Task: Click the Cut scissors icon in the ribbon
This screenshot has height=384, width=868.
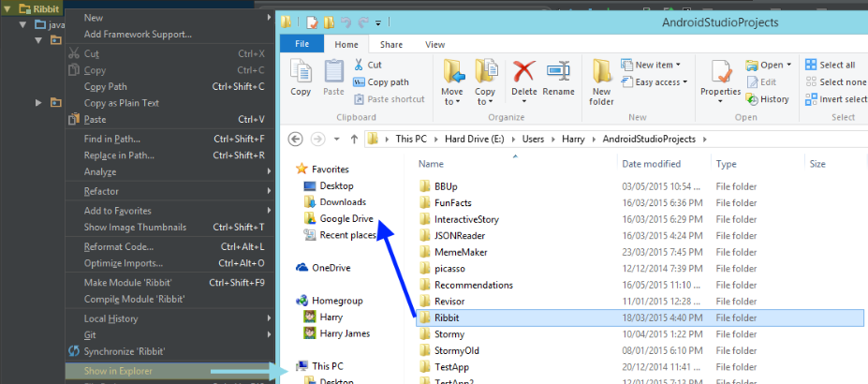Action: pos(360,65)
